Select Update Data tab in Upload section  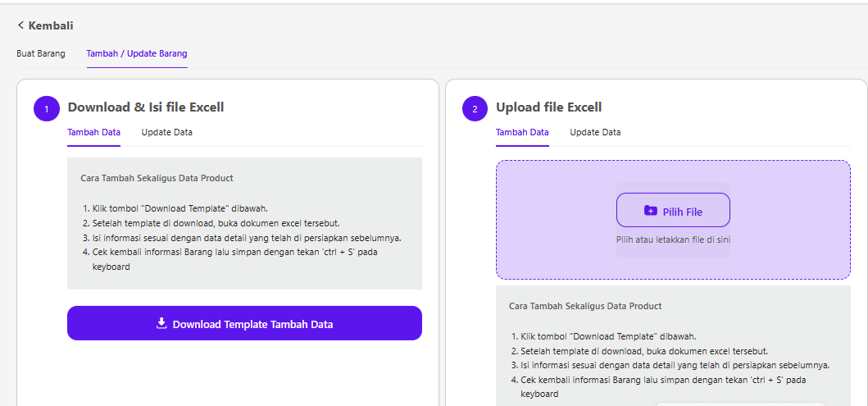(x=595, y=132)
